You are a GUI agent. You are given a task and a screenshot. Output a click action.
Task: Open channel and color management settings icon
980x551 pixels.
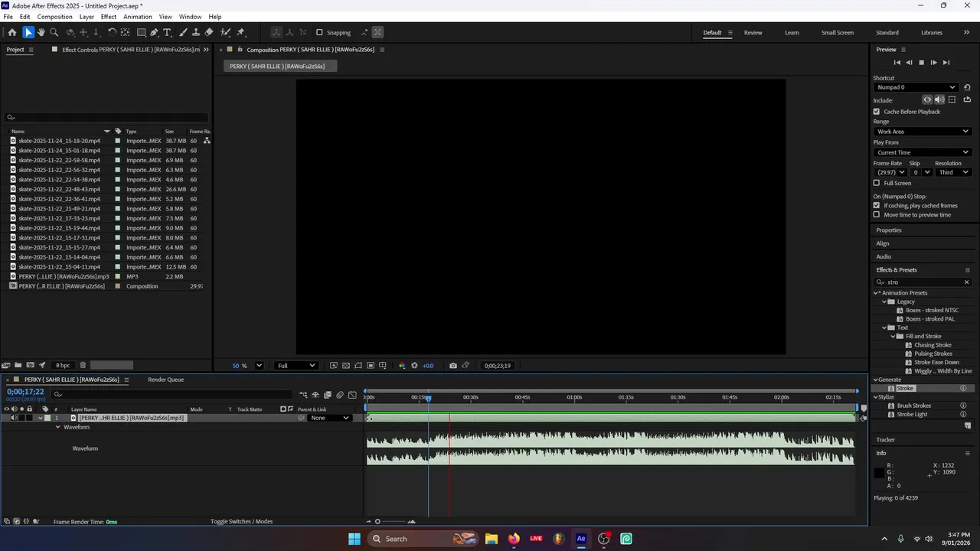pyautogui.click(x=402, y=366)
